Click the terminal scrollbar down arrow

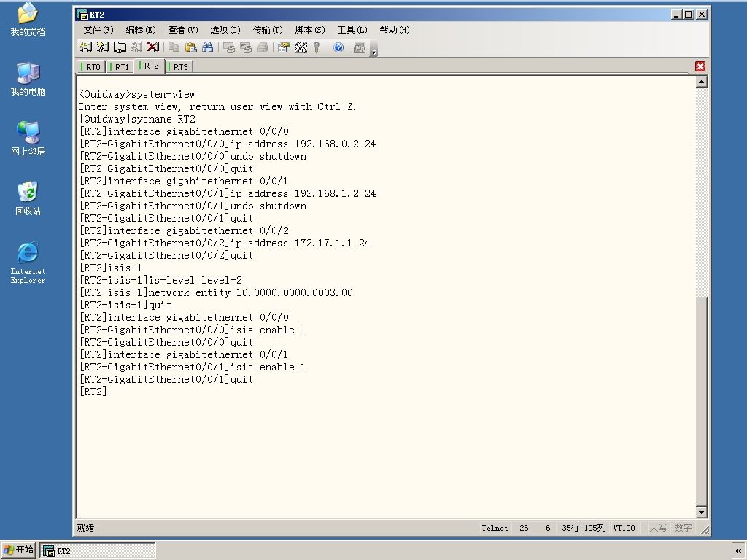(x=701, y=513)
